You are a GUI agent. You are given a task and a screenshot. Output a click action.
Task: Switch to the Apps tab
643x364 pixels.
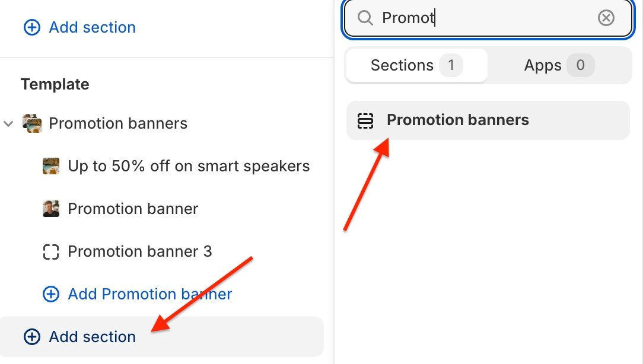point(559,65)
